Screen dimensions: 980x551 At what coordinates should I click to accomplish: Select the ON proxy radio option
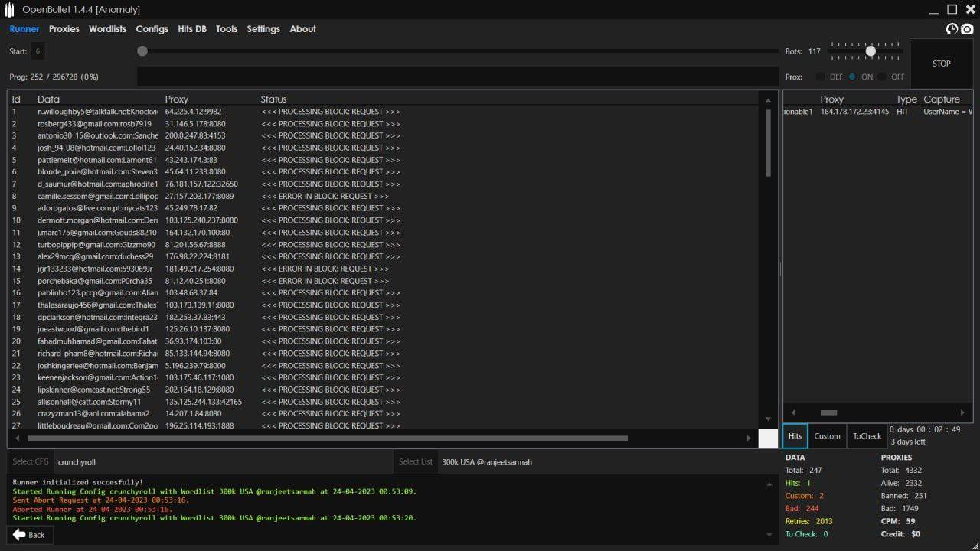[852, 77]
